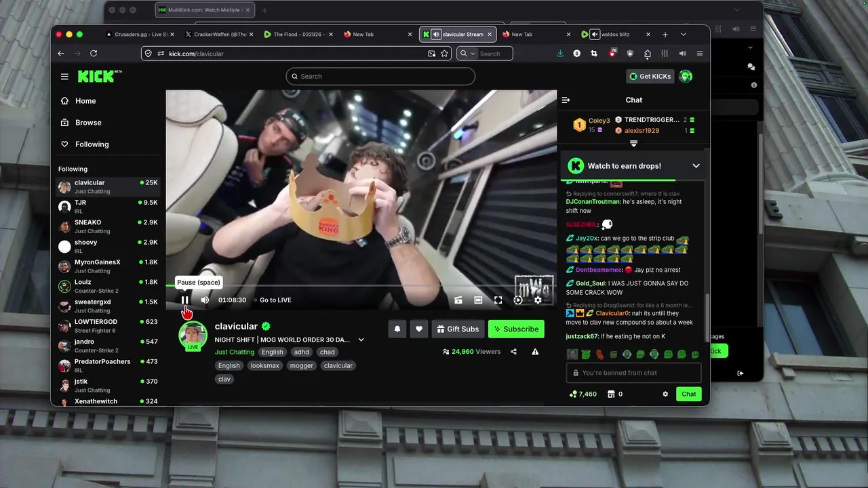Click the looksmax tag

pyautogui.click(x=264, y=365)
